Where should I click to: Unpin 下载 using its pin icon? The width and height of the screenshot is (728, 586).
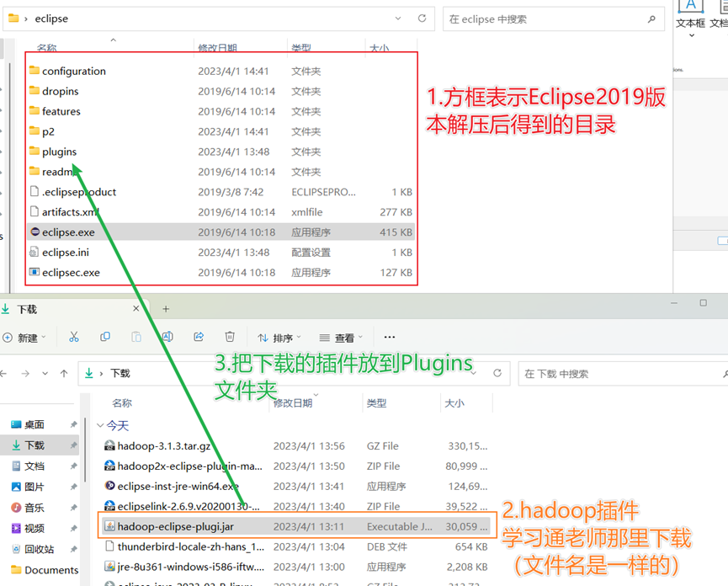click(73, 445)
